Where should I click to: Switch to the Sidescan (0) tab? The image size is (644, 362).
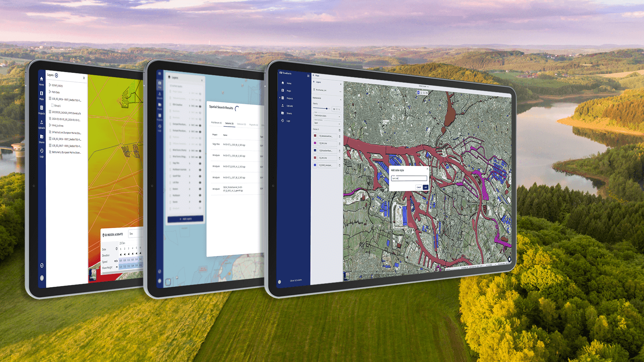(241, 124)
